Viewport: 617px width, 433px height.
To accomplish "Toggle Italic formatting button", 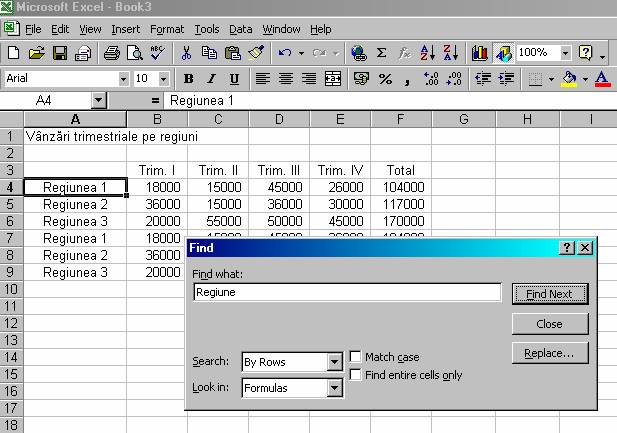I will pos(211,78).
